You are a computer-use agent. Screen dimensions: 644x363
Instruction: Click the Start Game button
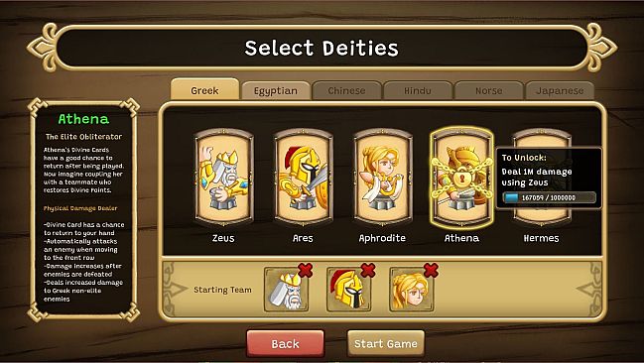386,343
